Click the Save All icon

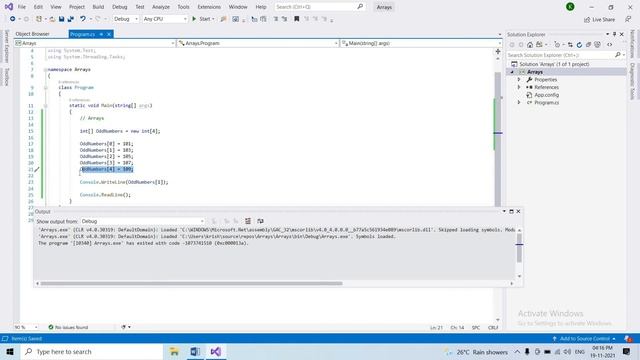tap(71, 19)
